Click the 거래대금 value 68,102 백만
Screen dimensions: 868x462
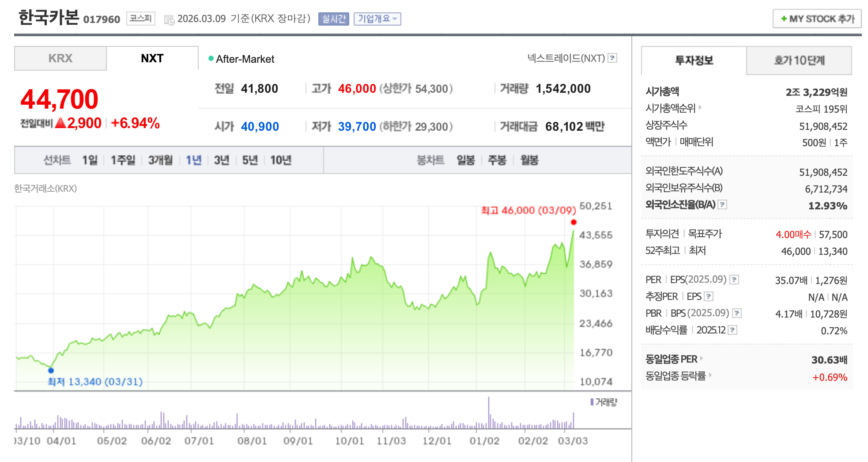575,127
